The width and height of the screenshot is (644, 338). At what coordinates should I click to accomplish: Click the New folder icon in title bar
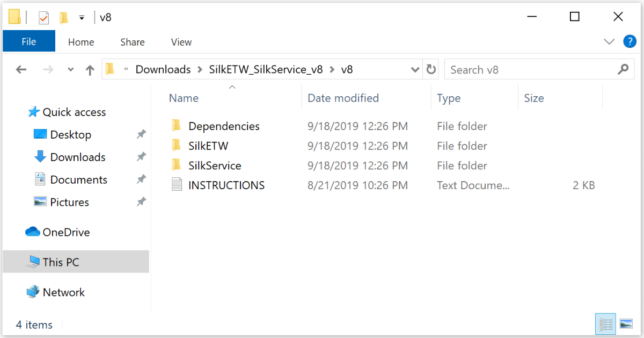pos(64,17)
